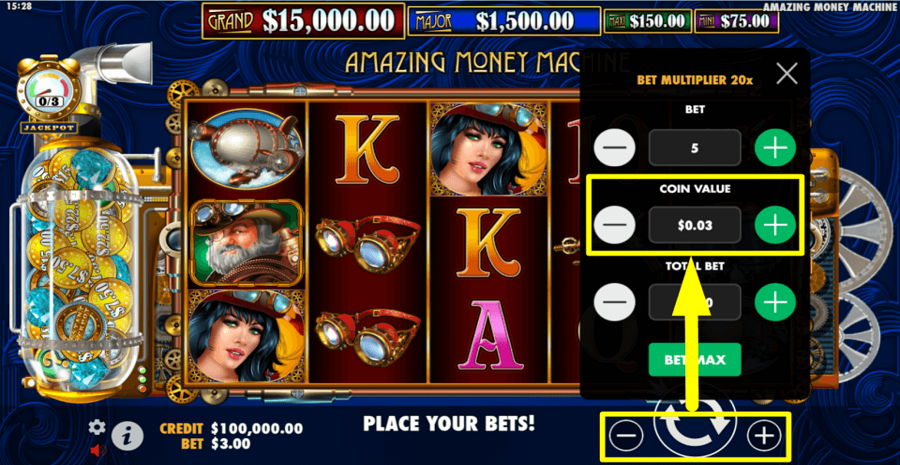
Task: Decrease Total Bet with minus button
Action: click(615, 302)
